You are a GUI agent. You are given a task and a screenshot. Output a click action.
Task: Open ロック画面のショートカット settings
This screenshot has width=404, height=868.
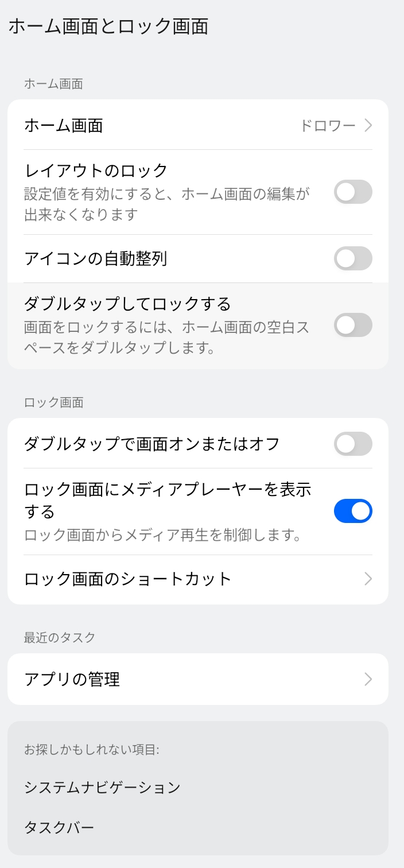coord(128,579)
